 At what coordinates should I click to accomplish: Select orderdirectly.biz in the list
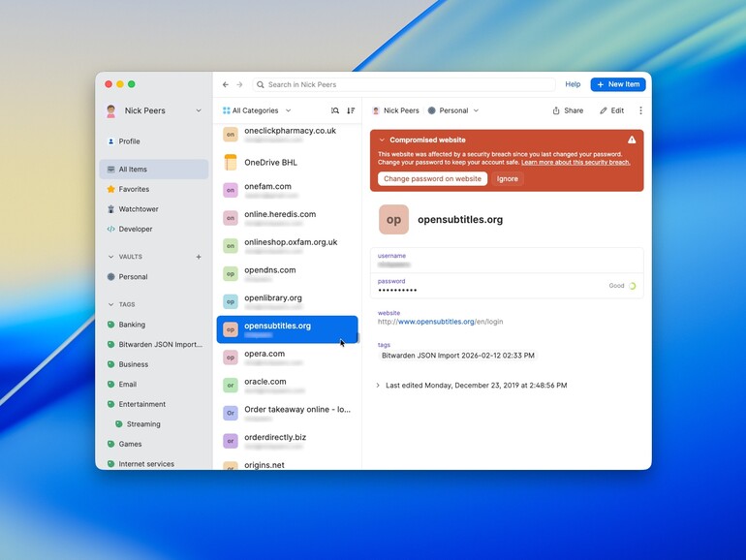287,441
